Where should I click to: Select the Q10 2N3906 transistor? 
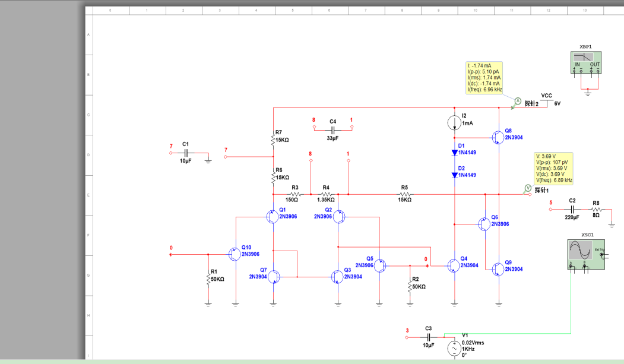click(x=235, y=254)
